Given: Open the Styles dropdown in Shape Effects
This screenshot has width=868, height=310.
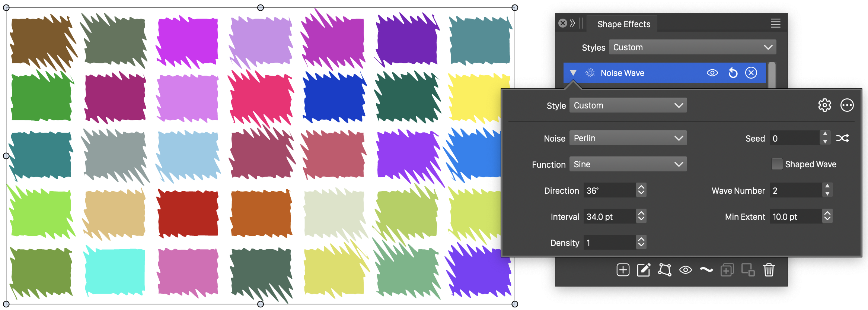Looking at the screenshot, I should [x=692, y=47].
